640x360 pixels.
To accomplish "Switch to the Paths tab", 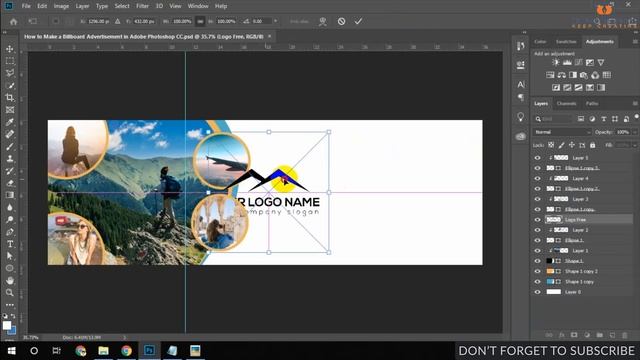I will point(592,104).
